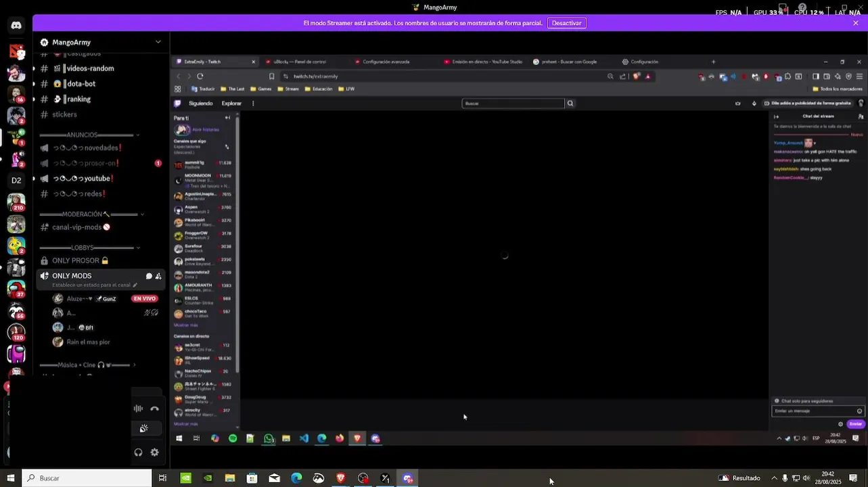Viewport: 868px width, 487px height.
Task: Click the EN VIVO live badge
Action: click(x=144, y=298)
